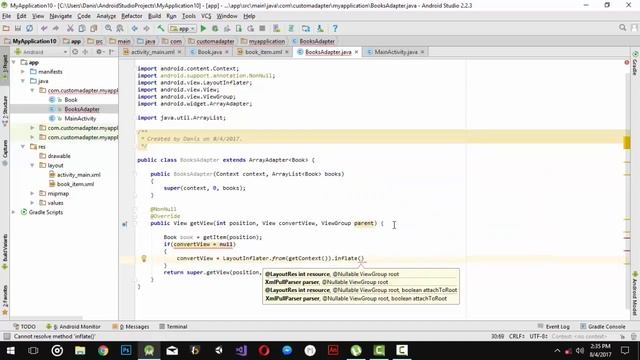Click the Make Project hammer icon
Image resolution: width=640 pixels, height=360 pixels.
pyautogui.click(x=160, y=29)
